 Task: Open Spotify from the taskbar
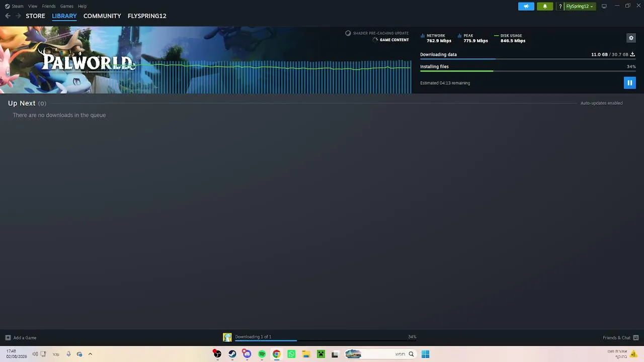tap(262, 354)
